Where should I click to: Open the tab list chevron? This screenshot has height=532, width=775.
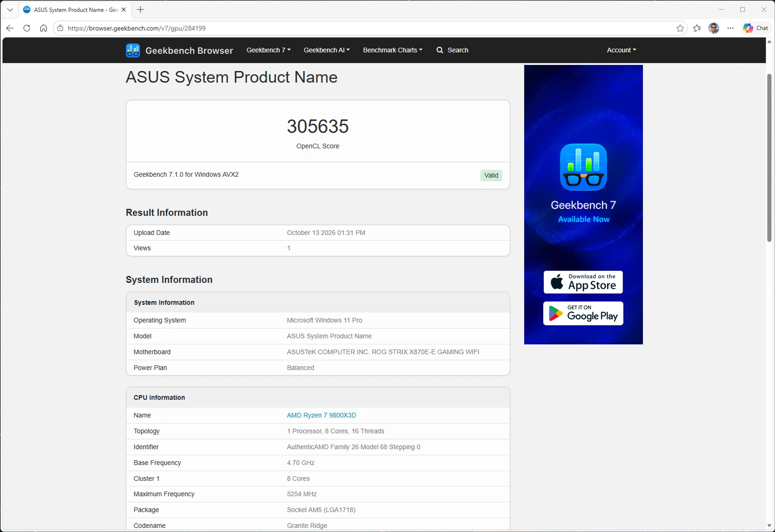tap(10, 10)
